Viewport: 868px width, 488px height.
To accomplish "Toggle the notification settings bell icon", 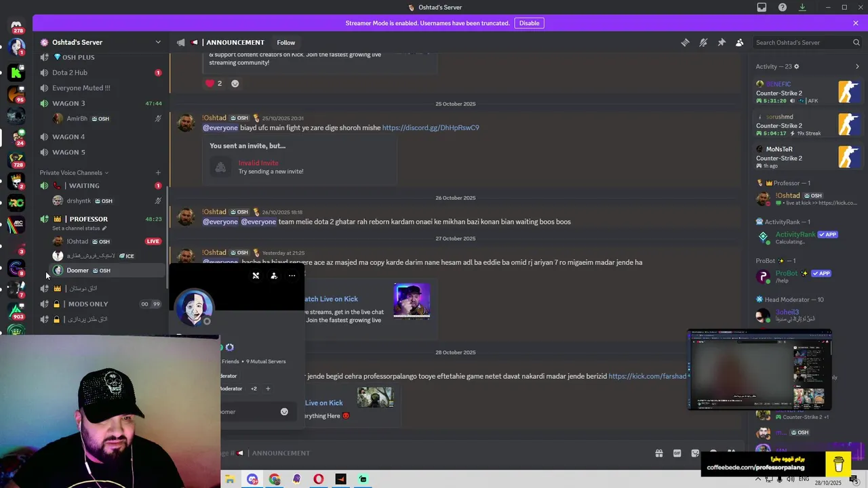I will pos(703,42).
